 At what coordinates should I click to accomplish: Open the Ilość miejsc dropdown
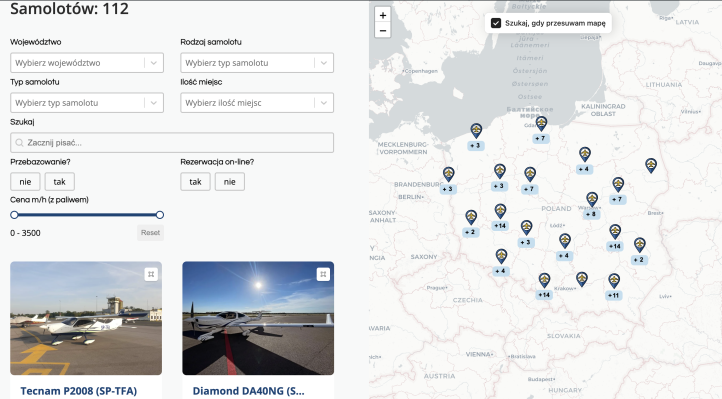point(257,103)
